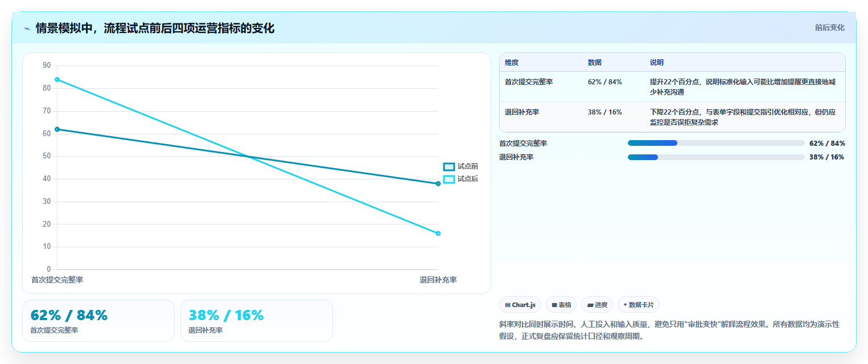Click the 试点后 data point at 16
Viewport: 868px width, 364px height.
point(438,233)
